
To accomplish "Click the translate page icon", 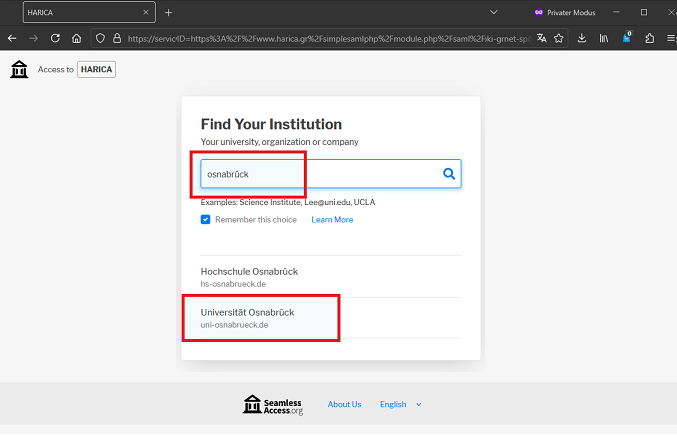I will point(541,38).
